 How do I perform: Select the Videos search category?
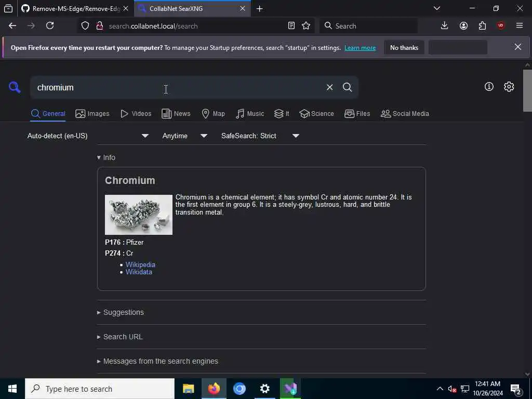click(136, 114)
